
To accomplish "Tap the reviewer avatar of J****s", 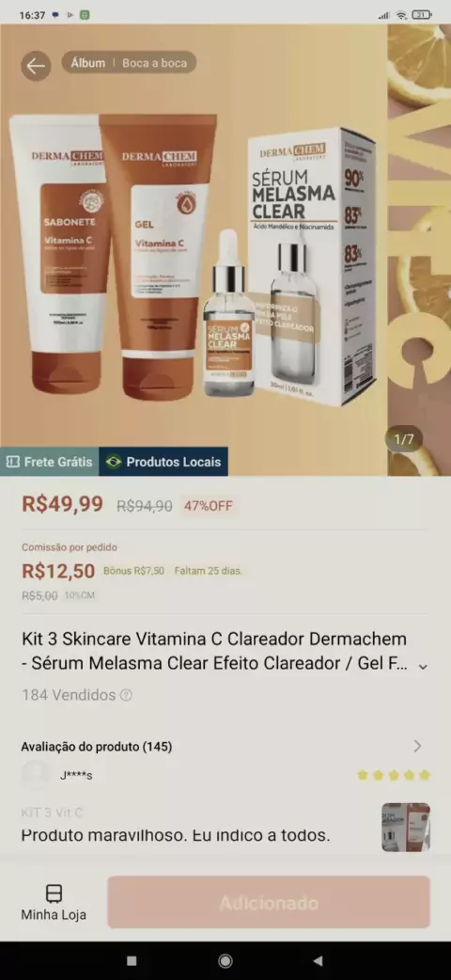I will 36,775.
